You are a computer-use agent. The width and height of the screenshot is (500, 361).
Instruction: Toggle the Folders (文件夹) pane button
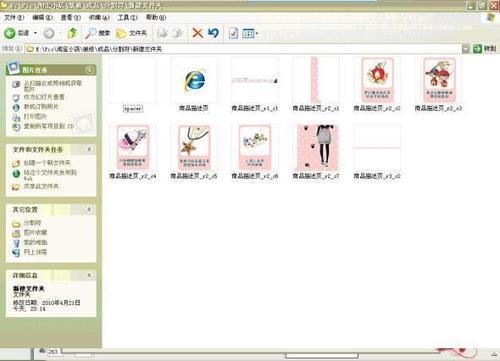[131, 33]
